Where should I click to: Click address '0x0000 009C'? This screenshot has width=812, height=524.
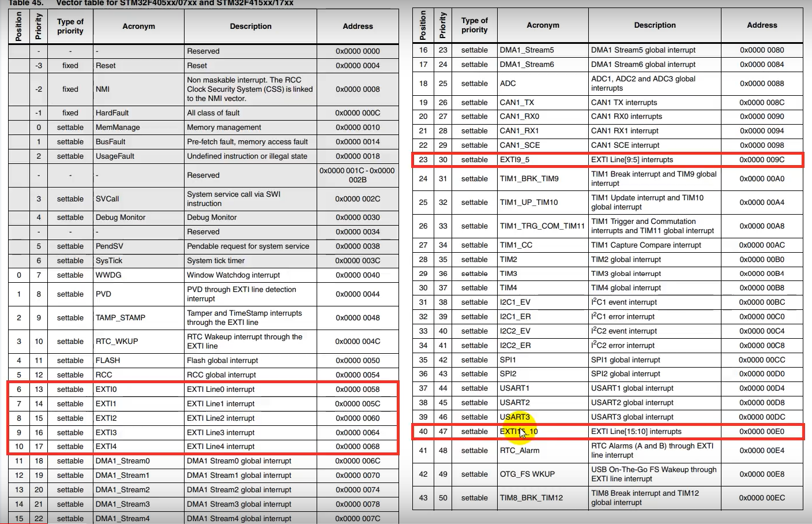(762, 159)
